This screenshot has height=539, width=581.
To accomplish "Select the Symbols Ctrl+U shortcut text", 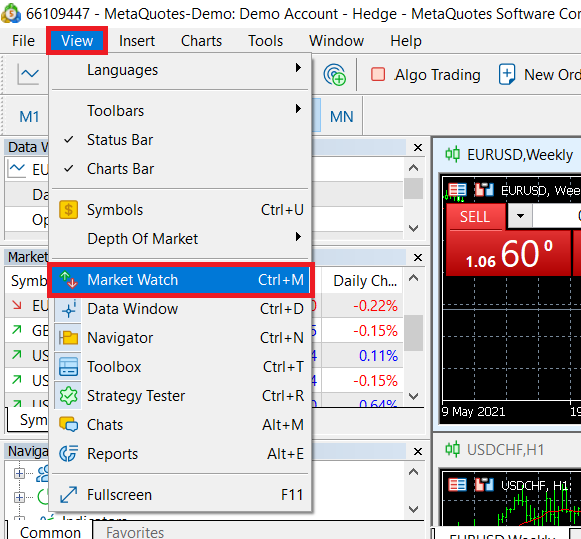I will (282, 210).
